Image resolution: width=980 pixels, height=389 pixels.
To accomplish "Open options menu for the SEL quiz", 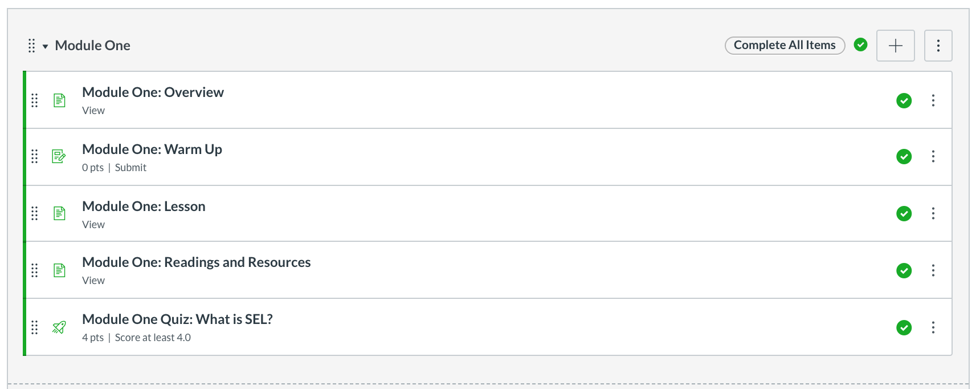I will [x=933, y=327].
